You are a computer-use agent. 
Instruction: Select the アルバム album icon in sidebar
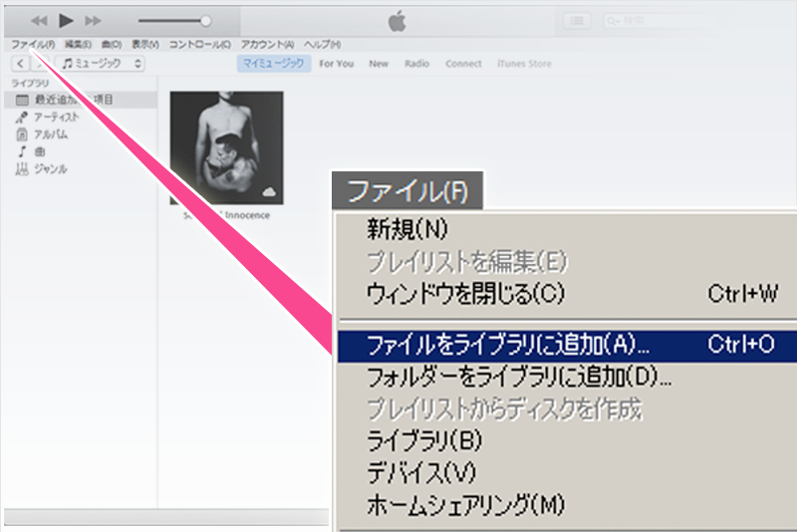tap(22, 134)
